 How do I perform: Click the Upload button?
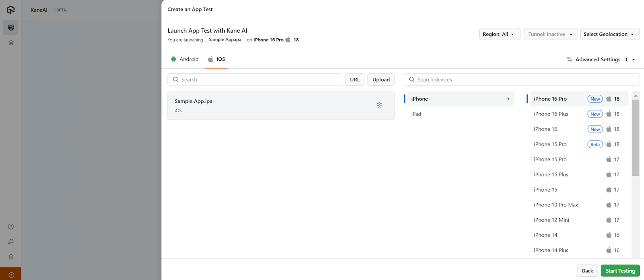(381, 80)
